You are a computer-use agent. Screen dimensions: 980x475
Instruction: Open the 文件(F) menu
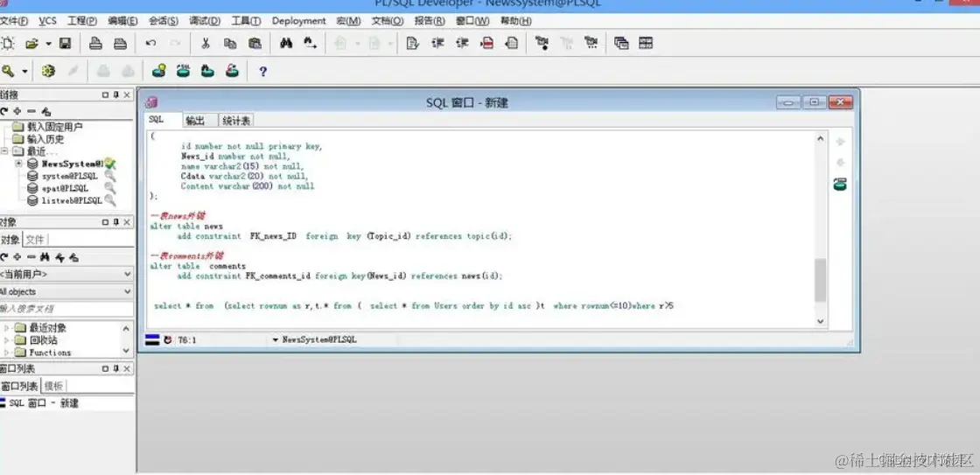point(14,21)
